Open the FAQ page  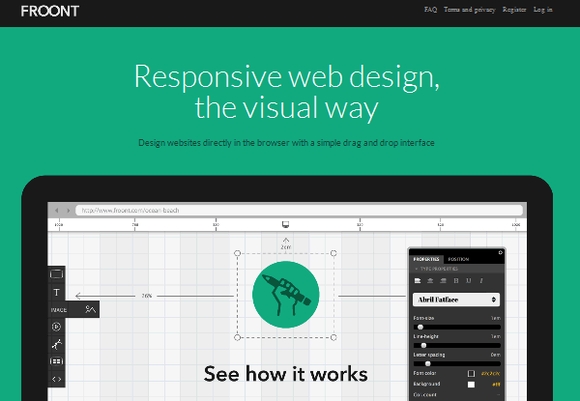point(431,10)
